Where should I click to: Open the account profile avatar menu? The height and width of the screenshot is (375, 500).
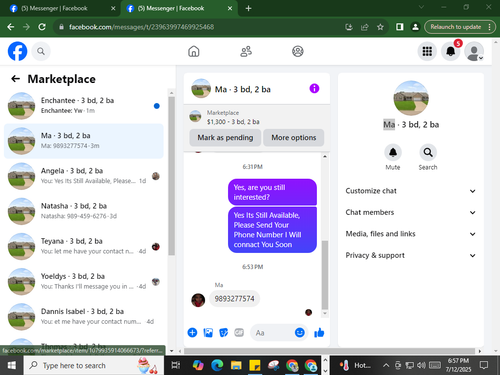[x=474, y=51]
